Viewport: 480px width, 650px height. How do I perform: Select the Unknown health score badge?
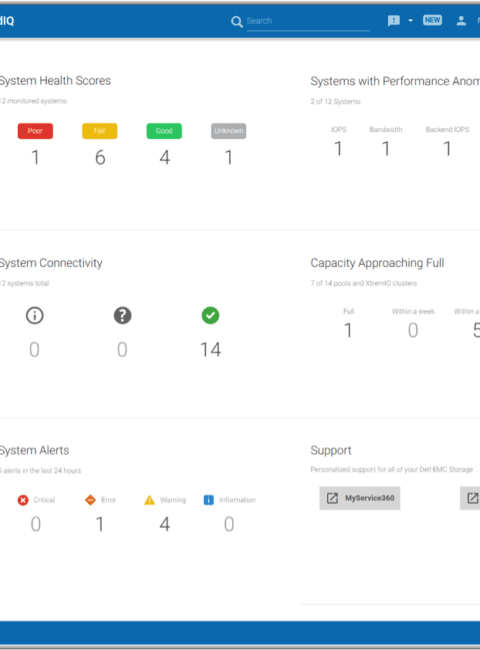228,131
